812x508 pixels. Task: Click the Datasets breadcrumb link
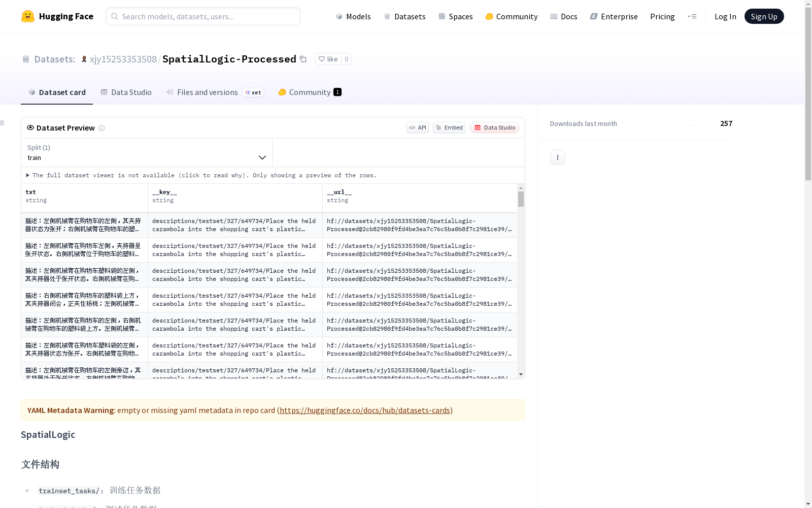55,59
